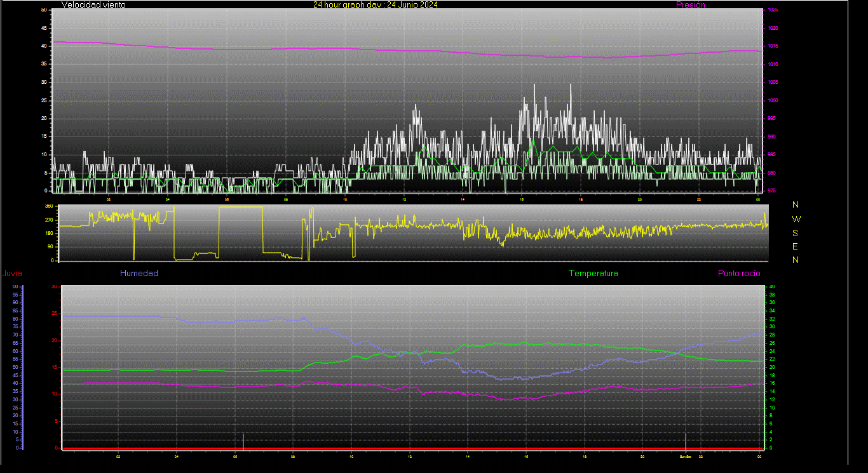Screen dimensions: 868x473
Task: Click "95" on the blue humidity axis
Action: [x=15, y=295]
